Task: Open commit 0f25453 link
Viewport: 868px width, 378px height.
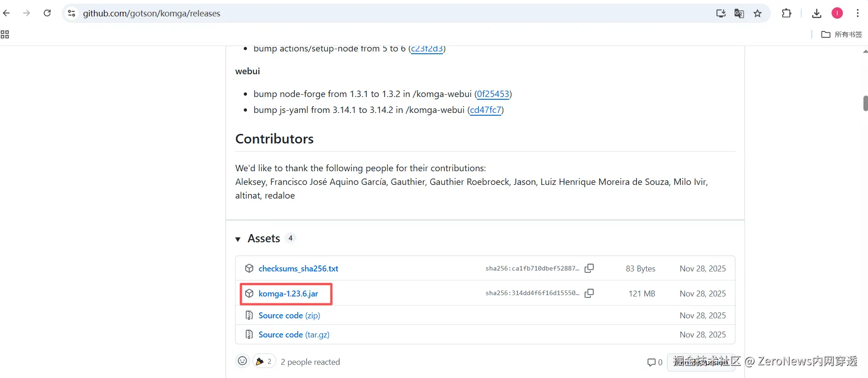Action: (x=493, y=94)
